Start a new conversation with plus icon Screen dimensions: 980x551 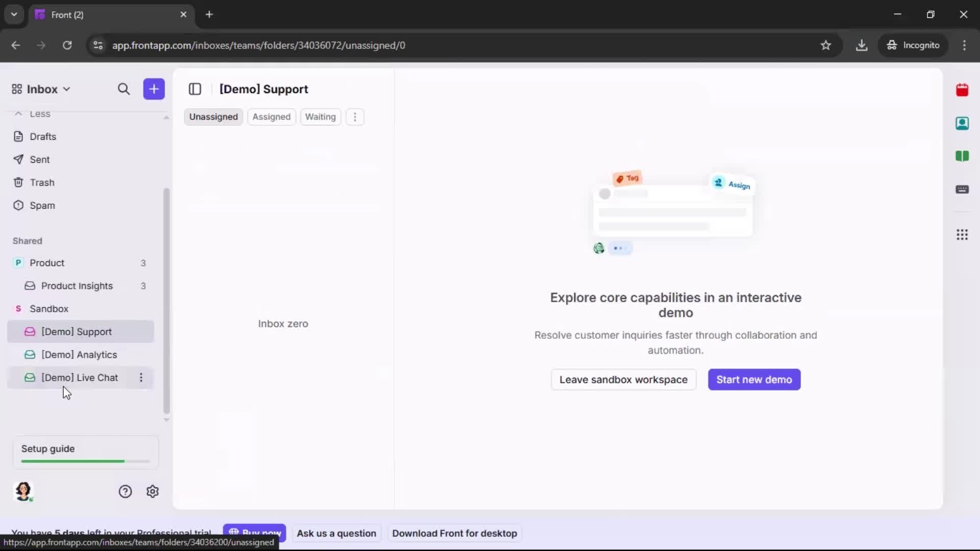(154, 89)
